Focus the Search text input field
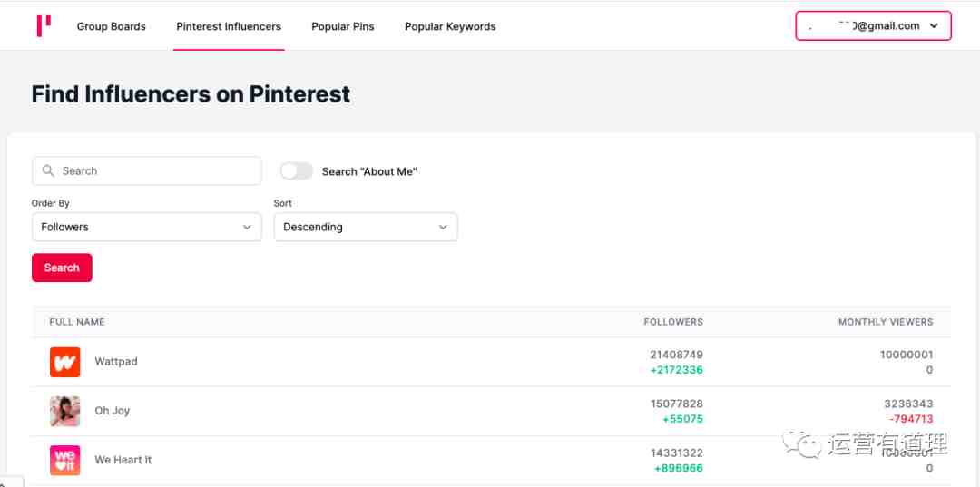This screenshot has width=980, height=487. (x=147, y=170)
